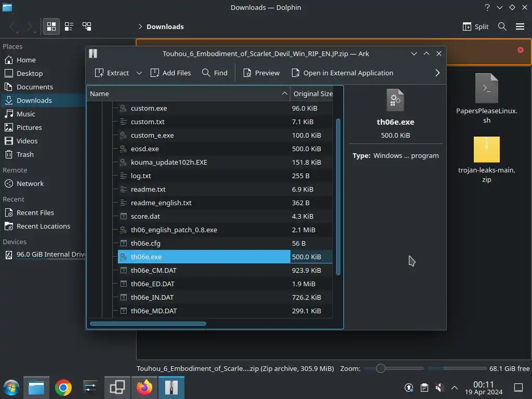
Task: Open Dolphin search icon
Action: (502, 26)
